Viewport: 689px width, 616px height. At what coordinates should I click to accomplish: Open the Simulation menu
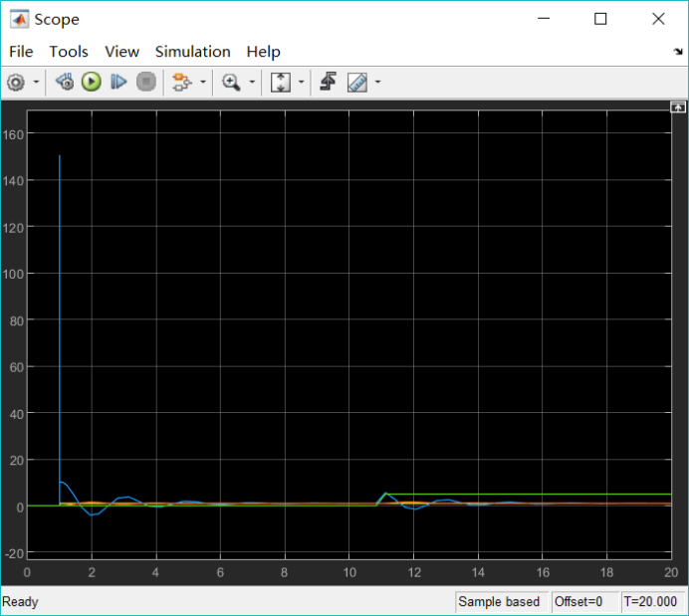pyautogui.click(x=192, y=52)
